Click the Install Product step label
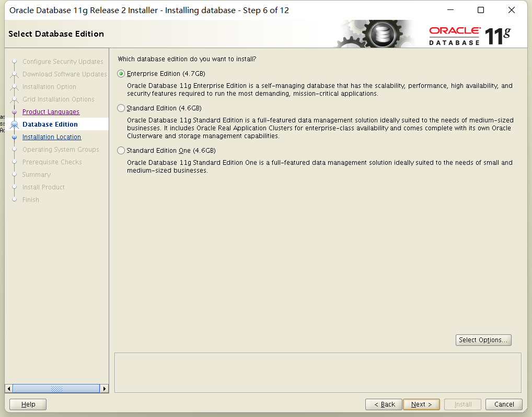This screenshot has height=417, width=532. coord(43,187)
